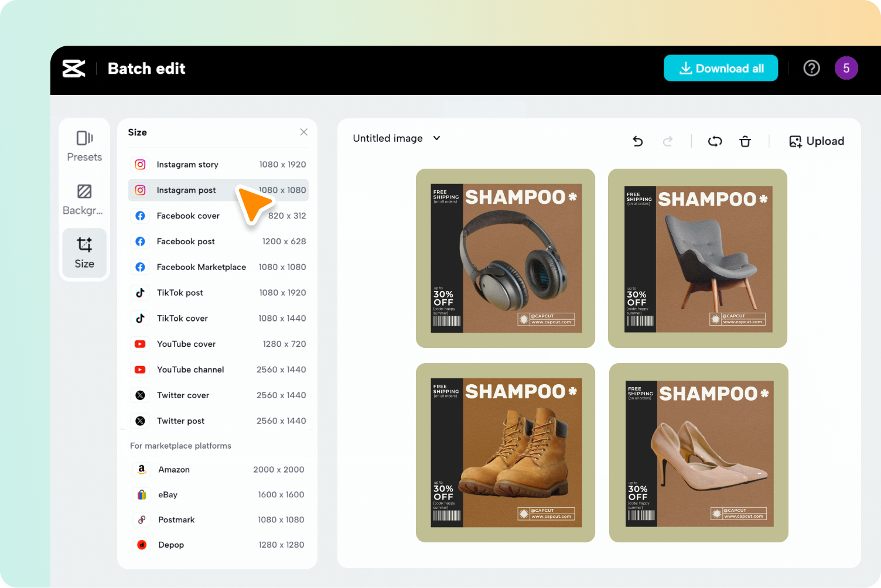Click the 1080 x 1440 dimension value

coord(282,319)
